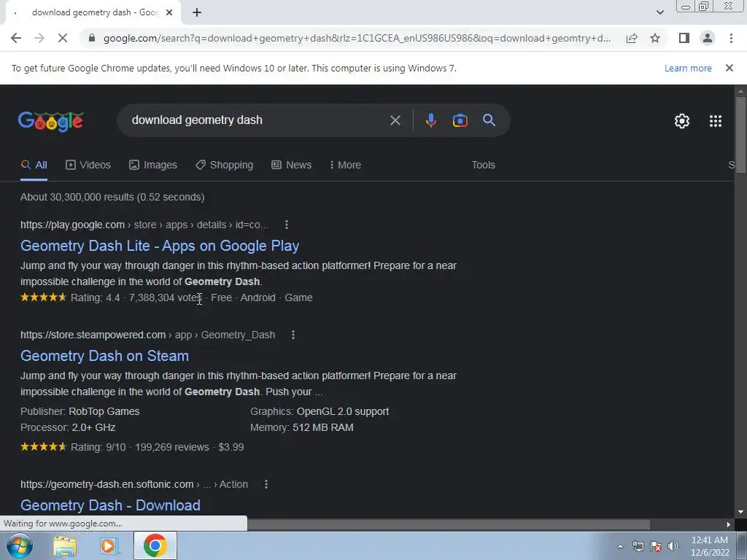
Task: Open options for store.steampowered.com result
Action: tap(293, 335)
